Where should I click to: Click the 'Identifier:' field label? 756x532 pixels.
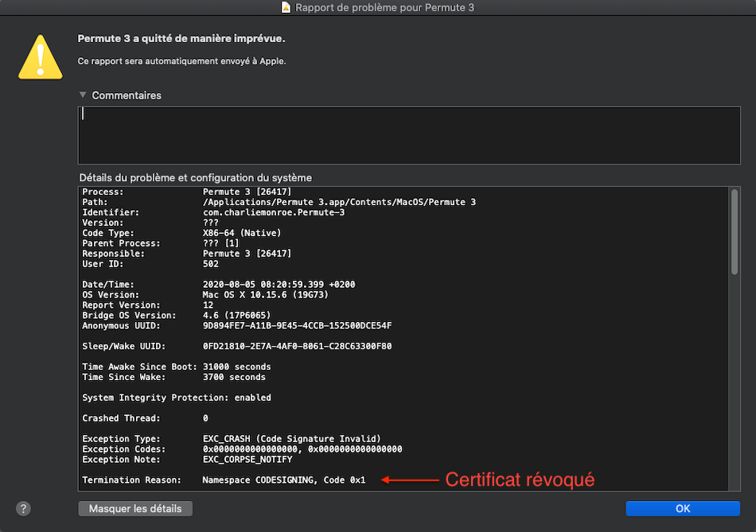click(111, 212)
